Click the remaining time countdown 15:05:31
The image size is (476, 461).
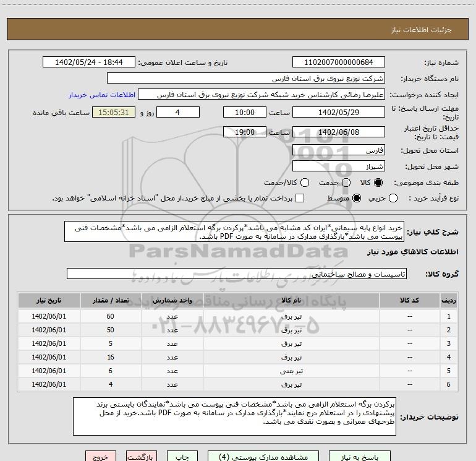114,112
